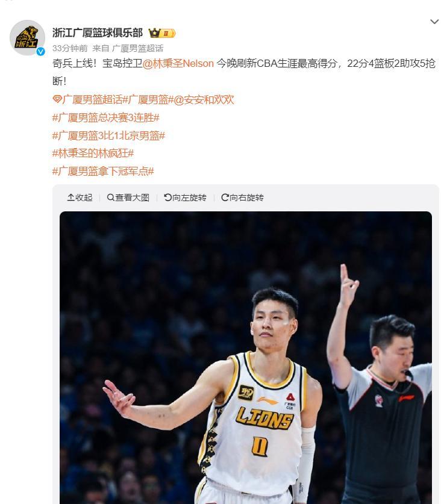Rotate the photo right with 向右旋转
441x504 pixels.
242,198
